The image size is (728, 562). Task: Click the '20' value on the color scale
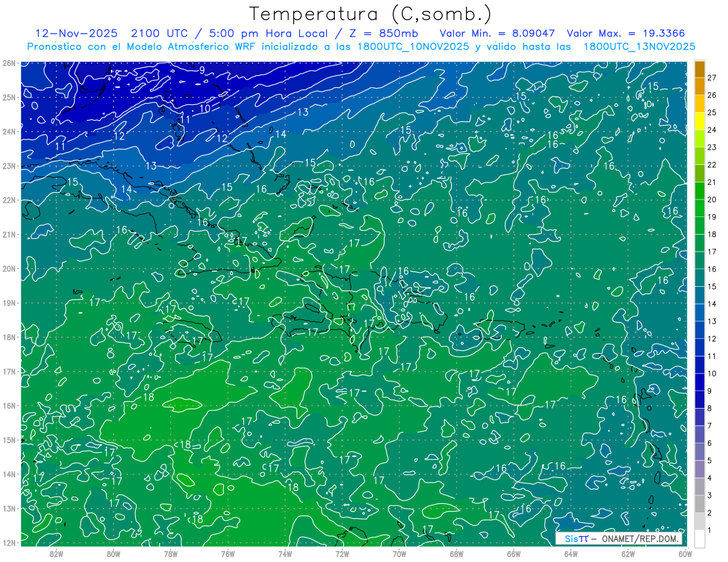pyautogui.click(x=712, y=199)
